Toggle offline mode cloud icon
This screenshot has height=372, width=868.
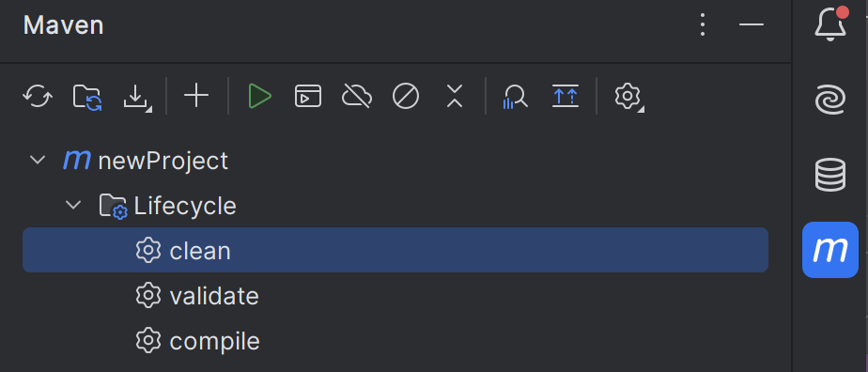tap(357, 97)
